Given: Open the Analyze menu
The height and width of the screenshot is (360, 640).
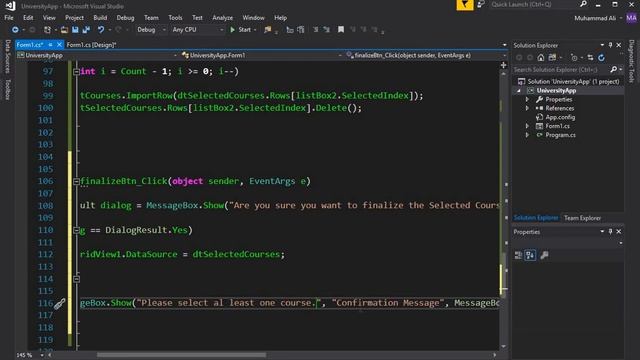Looking at the screenshot, I should point(222,18).
